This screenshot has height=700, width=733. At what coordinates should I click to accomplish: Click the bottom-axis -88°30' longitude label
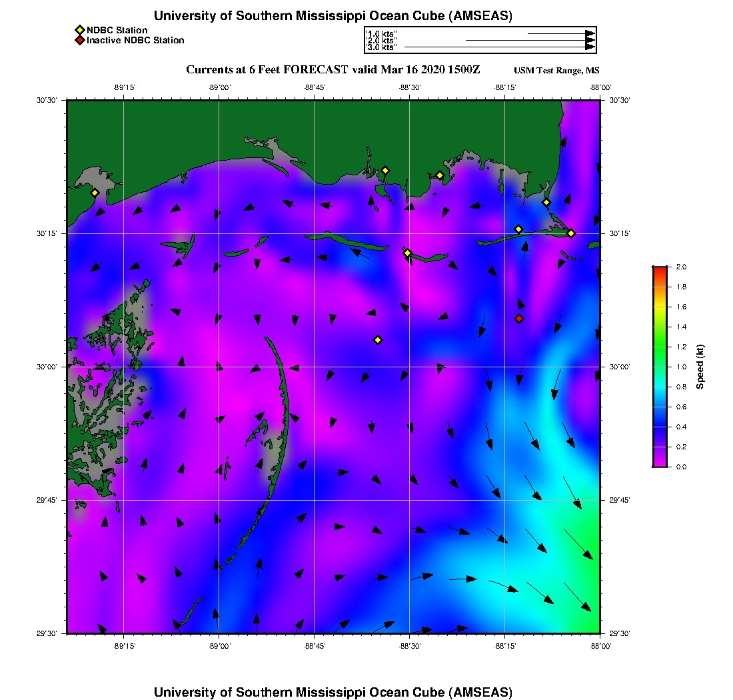click(x=410, y=646)
